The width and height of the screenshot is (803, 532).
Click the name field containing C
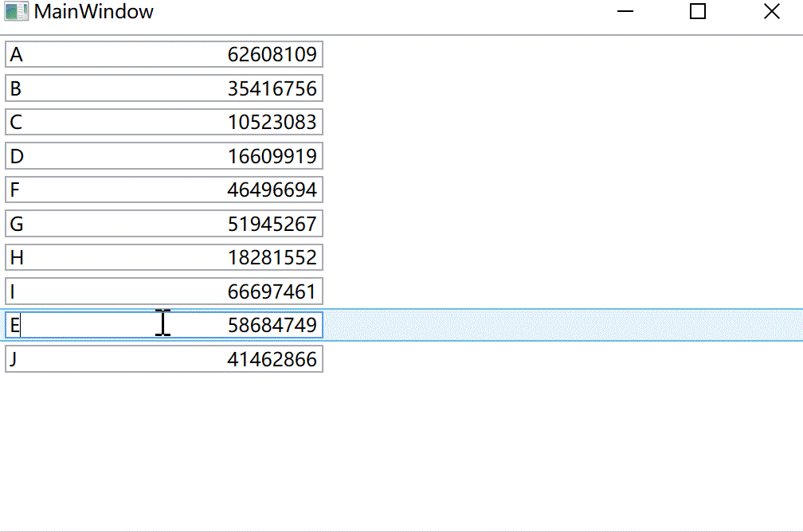(80, 122)
